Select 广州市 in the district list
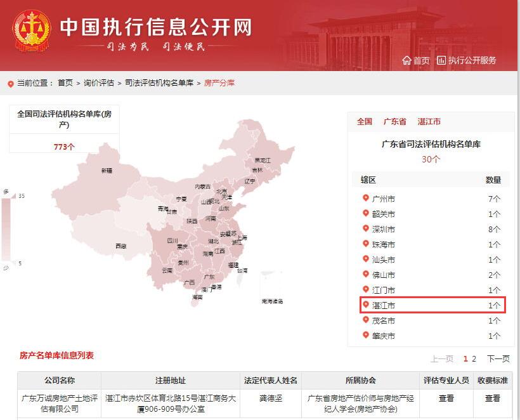The width and height of the screenshot is (520, 420). coord(384,199)
